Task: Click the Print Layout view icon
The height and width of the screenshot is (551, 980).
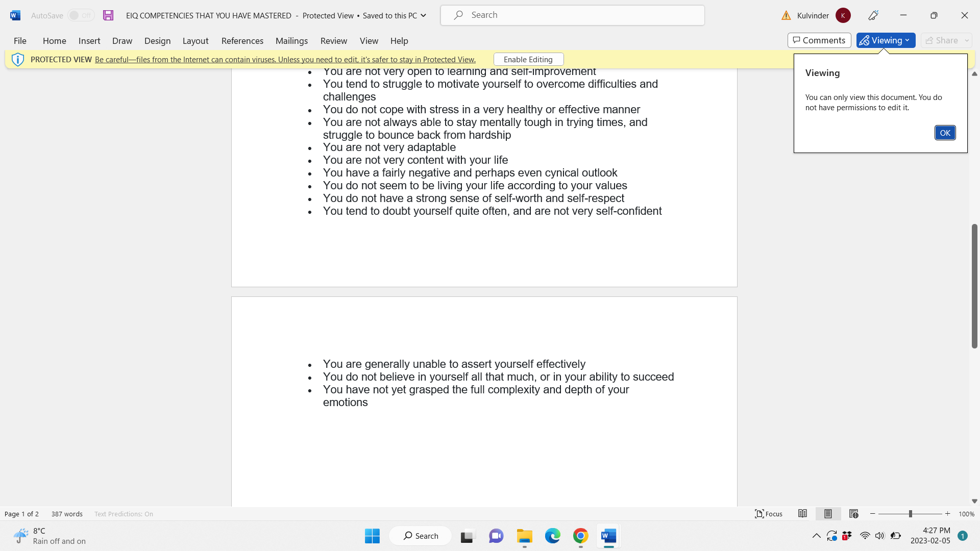Action: click(828, 513)
